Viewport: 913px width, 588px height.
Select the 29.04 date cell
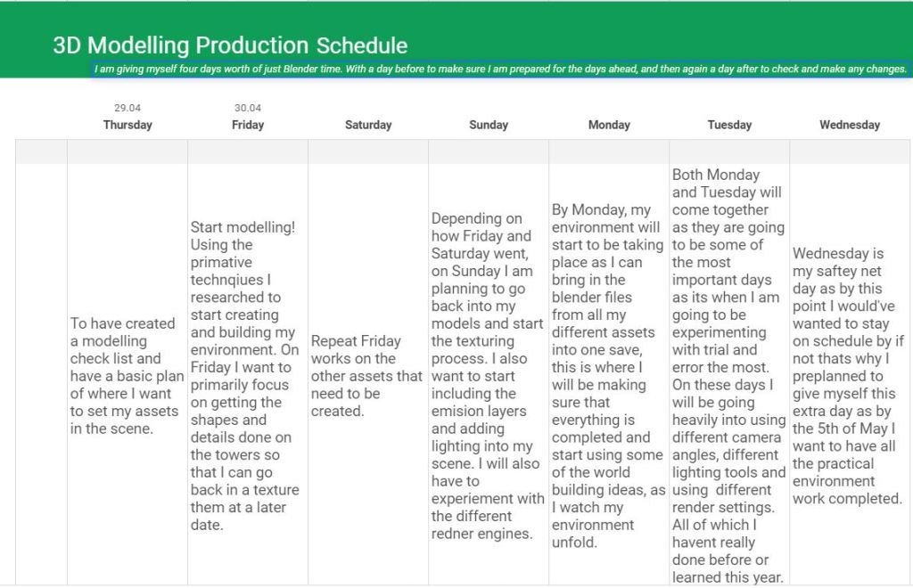[x=127, y=108]
